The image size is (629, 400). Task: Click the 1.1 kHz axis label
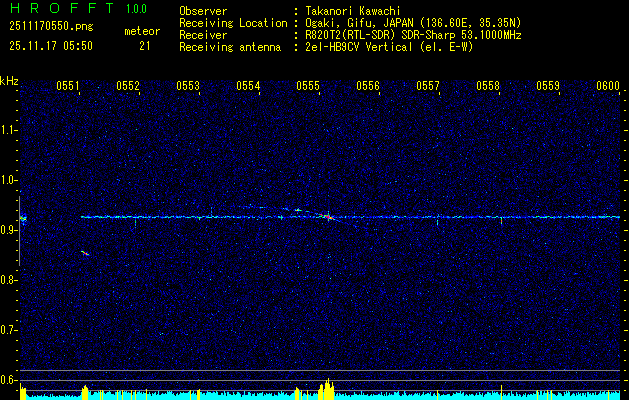coord(8,130)
